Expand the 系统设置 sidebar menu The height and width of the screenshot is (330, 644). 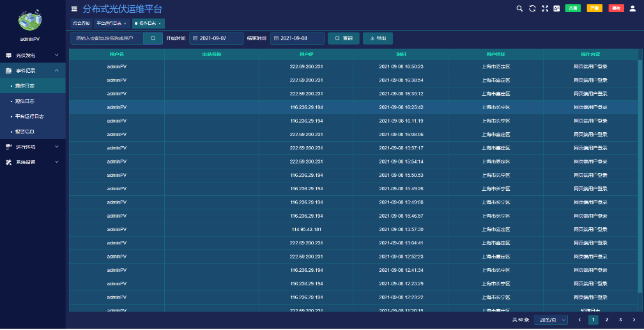tap(32, 162)
